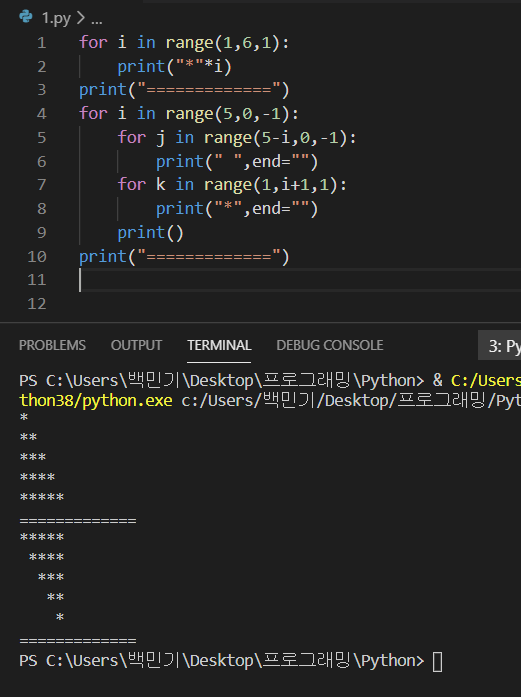Click the terminal prompt input at bottom
The height and width of the screenshot is (697, 521).
pyautogui.click(x=437, y=661)
